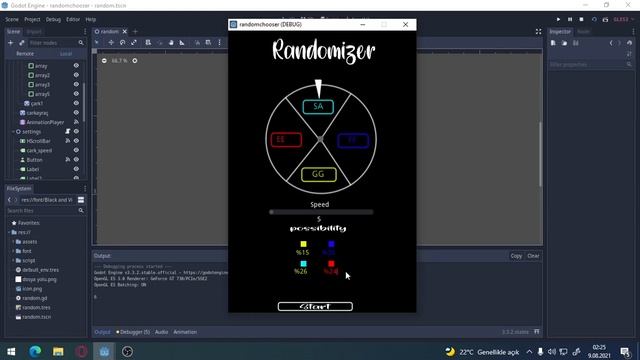Viewport: 640px width, 360px height.
Task: Select the Pan mode hand tool
Action: click(171, 42)
